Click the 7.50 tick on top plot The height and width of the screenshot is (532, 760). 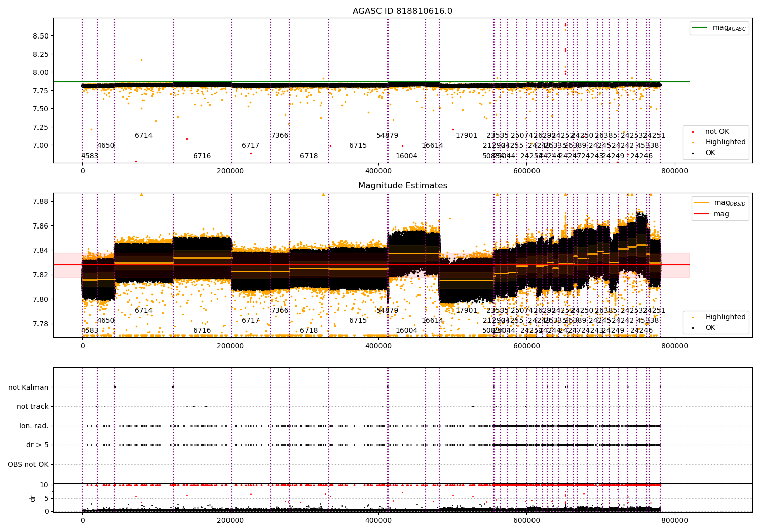(x=41, y=109)
